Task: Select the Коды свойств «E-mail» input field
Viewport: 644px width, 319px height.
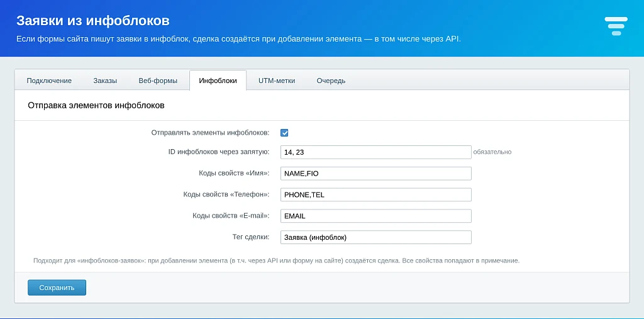Action: 376,216
